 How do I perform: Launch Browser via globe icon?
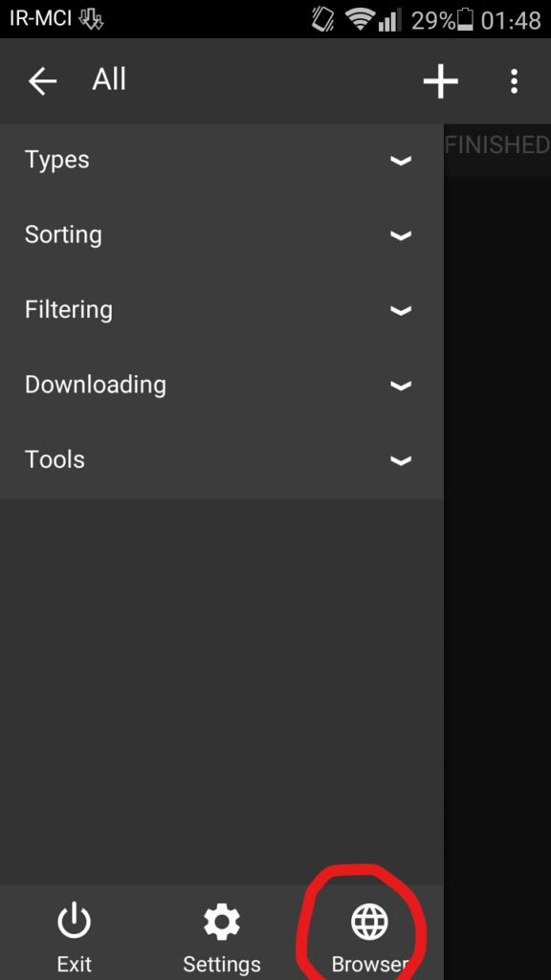click(369, 922)
